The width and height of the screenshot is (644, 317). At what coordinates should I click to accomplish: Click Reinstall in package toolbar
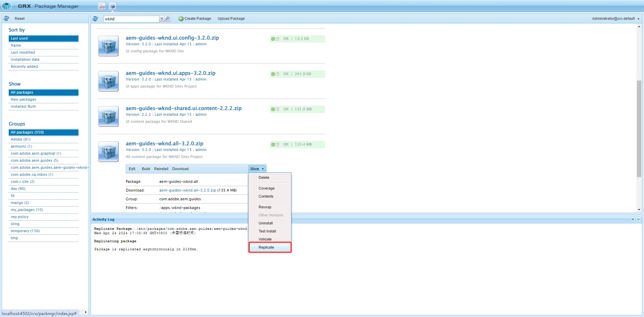tap(161, 169)
